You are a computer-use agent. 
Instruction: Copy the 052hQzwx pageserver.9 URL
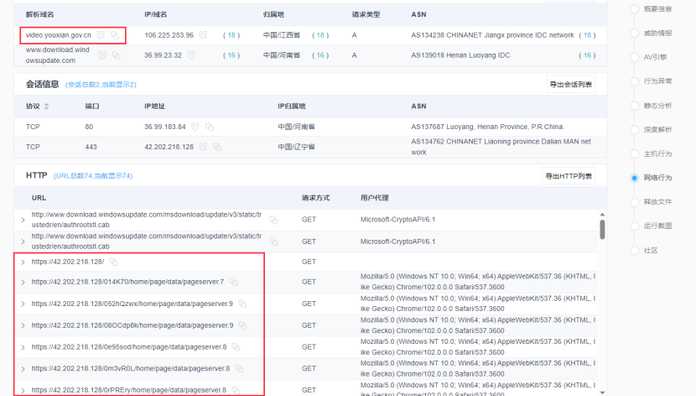point(242,304)
